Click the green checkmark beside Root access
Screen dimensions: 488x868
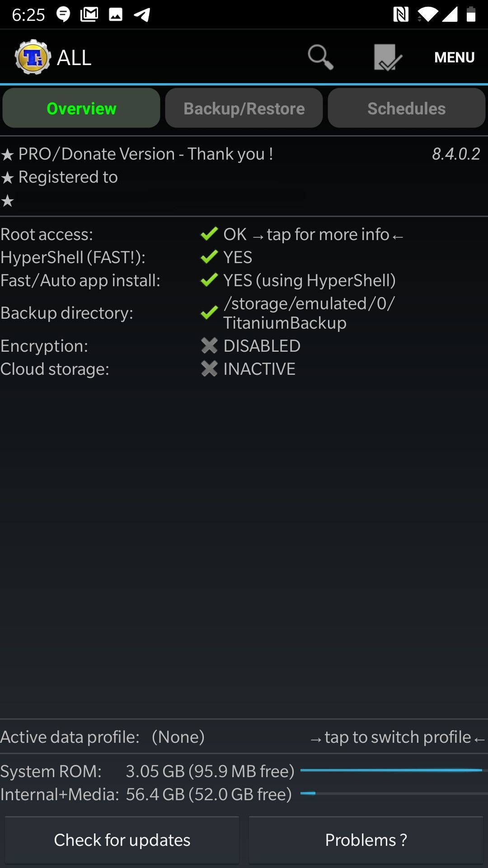pyautogui.click(x=209, y=234)
